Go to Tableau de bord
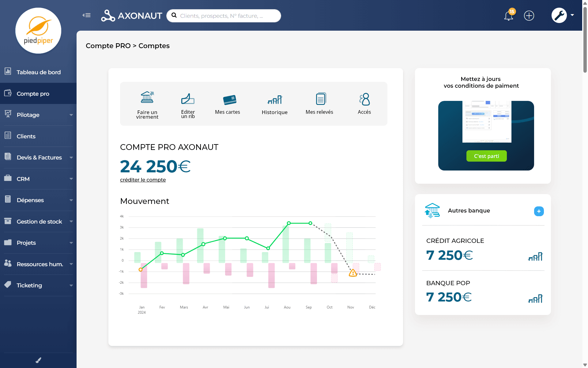 coord(38,72)
